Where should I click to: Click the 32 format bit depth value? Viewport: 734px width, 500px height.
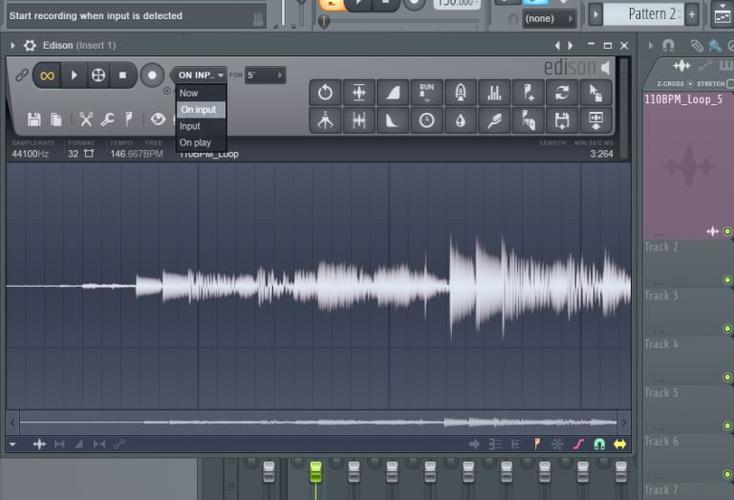point(73,154)
